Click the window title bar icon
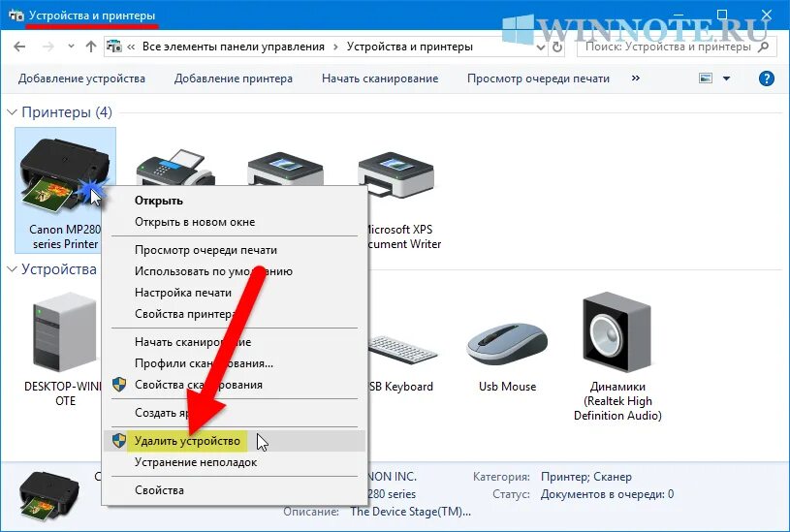 pyautogui.click(x=16, y=16)
